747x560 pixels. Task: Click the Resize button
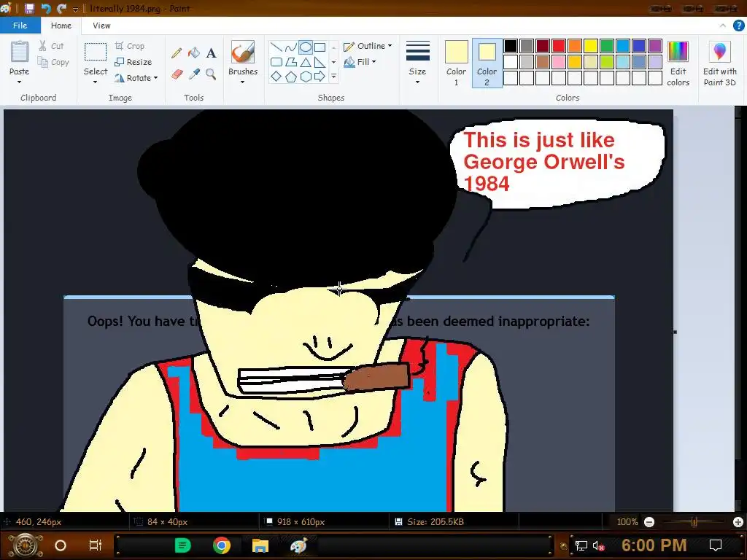(133, 62)
